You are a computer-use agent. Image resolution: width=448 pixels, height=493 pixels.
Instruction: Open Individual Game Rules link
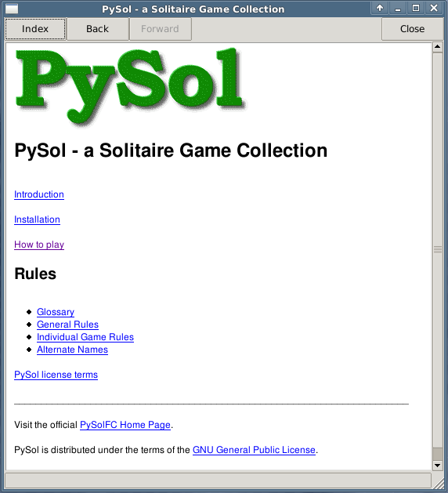[85, 337]
